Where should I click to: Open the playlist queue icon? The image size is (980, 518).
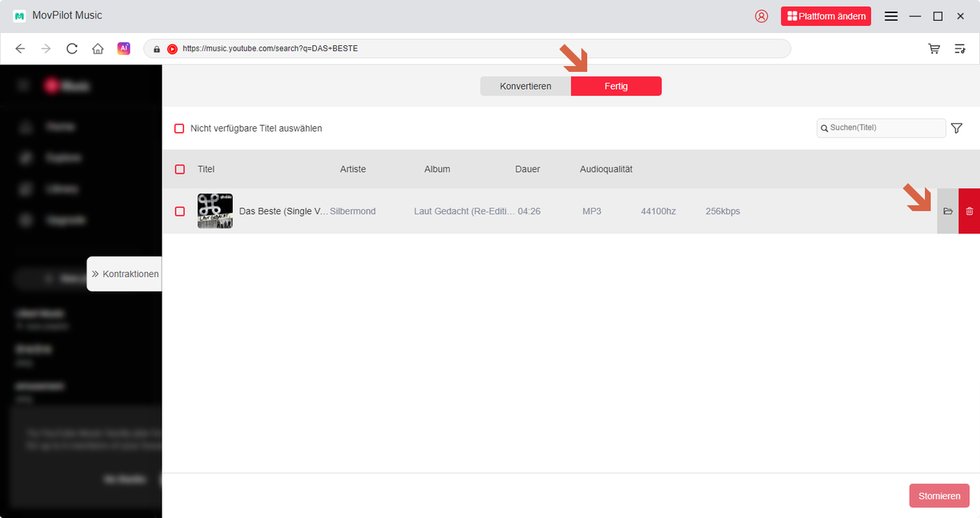tap(960, 48)
